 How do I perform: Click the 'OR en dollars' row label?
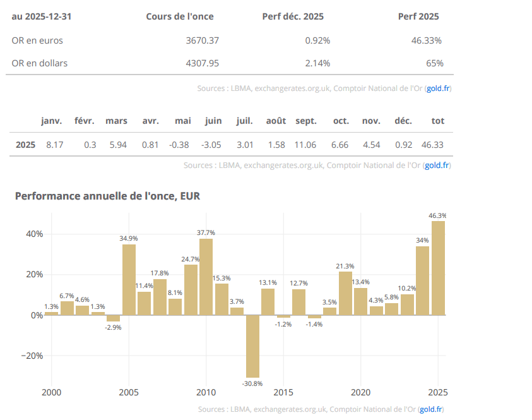(x=40, y=63)
